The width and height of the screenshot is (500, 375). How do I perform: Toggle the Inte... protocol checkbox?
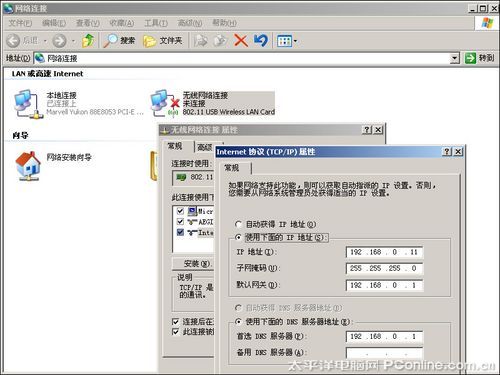tap(180, 232)
